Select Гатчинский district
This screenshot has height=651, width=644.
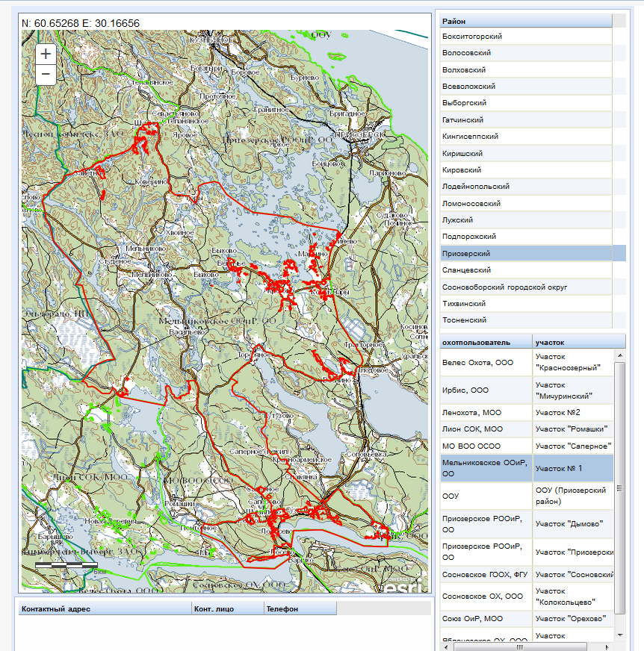(x=526, y=120)
